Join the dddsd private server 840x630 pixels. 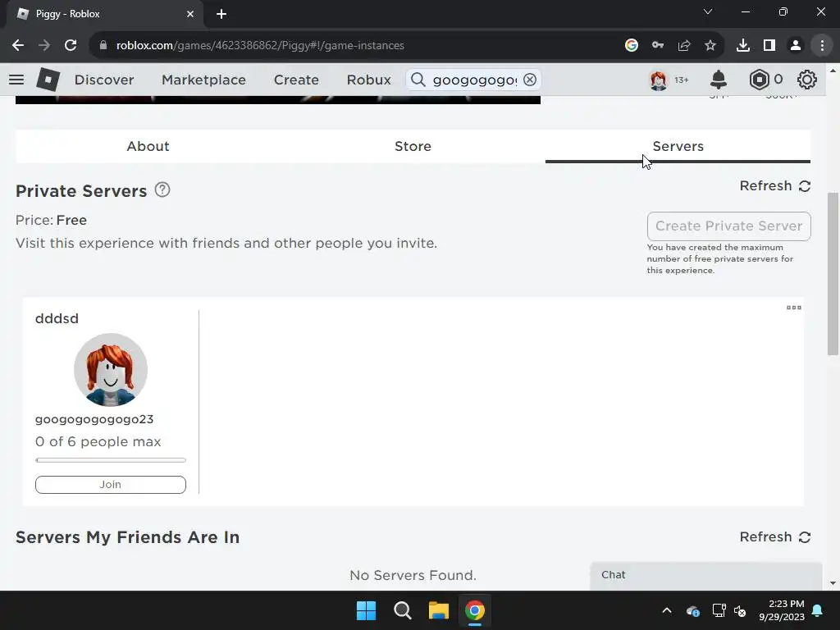(x=111, y=484)
